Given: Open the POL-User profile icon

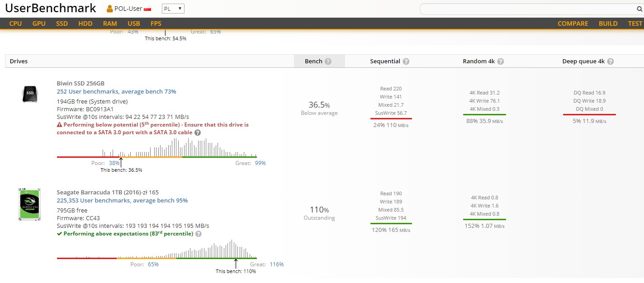Looking at the screenshot, I should (110, 9).
